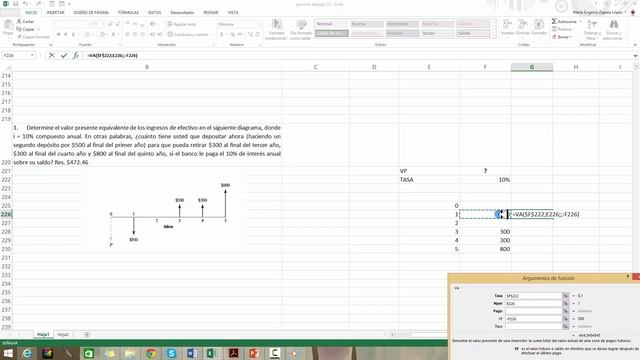Viewport: 640px width, 360px height.
Task: Expand cell styles gallery more arrow
Action: (494, 36)
